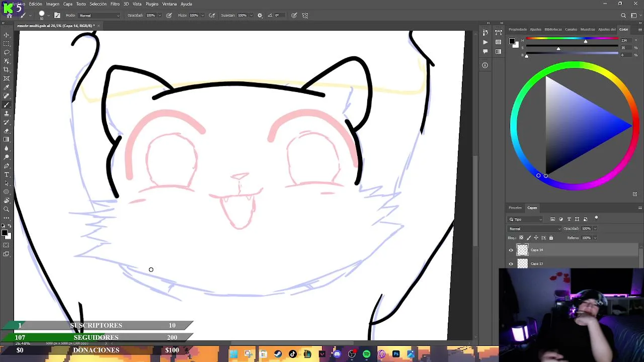
Task: Open brush settings panel from options bar
Action: click(x=57, y=15)
